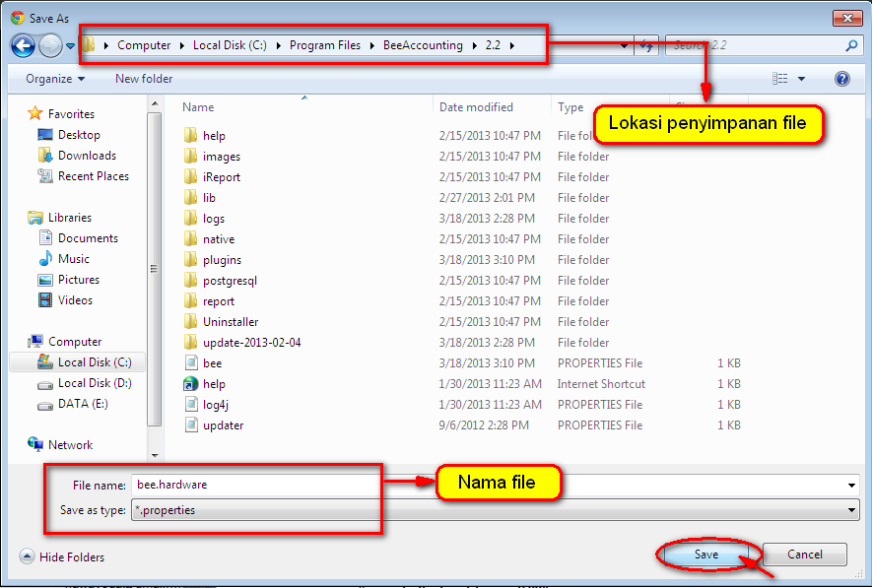Screen dimensions: 872x588
Task: Select the bee PROPERTIES file icon
Action: click(192, 363)
